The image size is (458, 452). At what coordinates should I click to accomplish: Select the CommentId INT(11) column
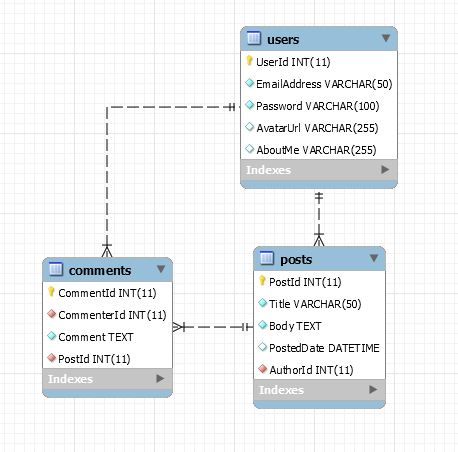107,293
